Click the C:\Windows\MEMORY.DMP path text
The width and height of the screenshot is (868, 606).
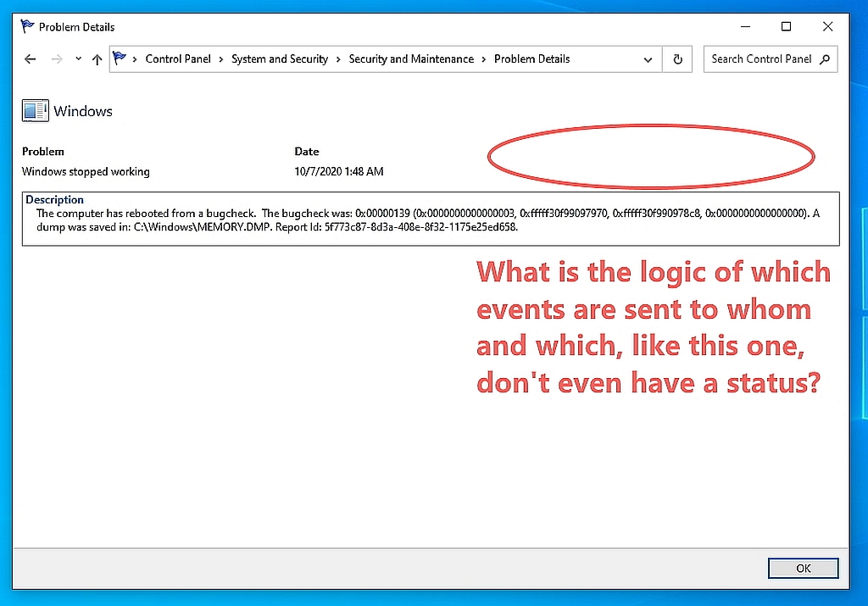point(203,227)
